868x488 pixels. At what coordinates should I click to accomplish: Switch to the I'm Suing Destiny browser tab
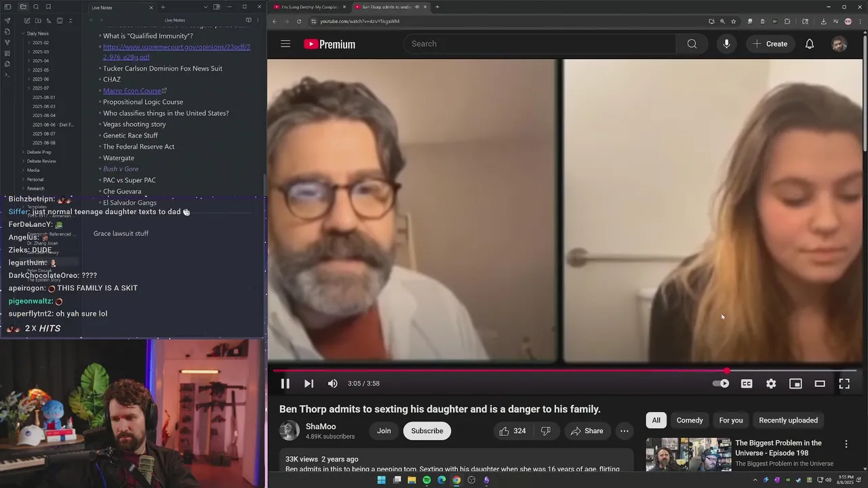309,7
